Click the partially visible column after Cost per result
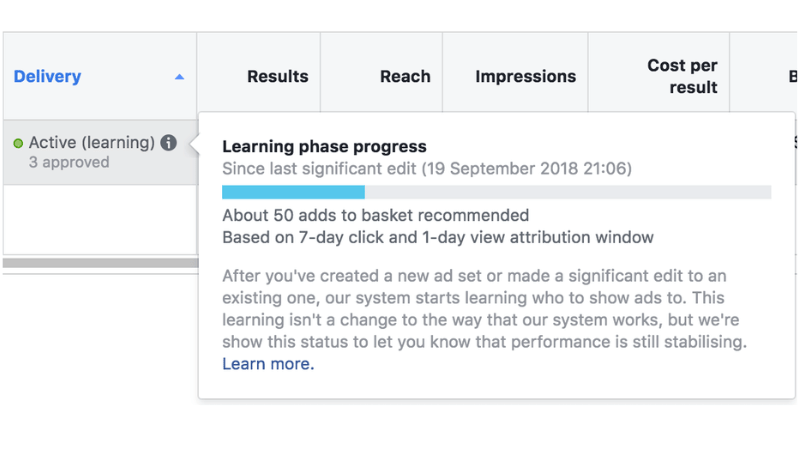Viewport: 800px width, 450px height. 792,77
